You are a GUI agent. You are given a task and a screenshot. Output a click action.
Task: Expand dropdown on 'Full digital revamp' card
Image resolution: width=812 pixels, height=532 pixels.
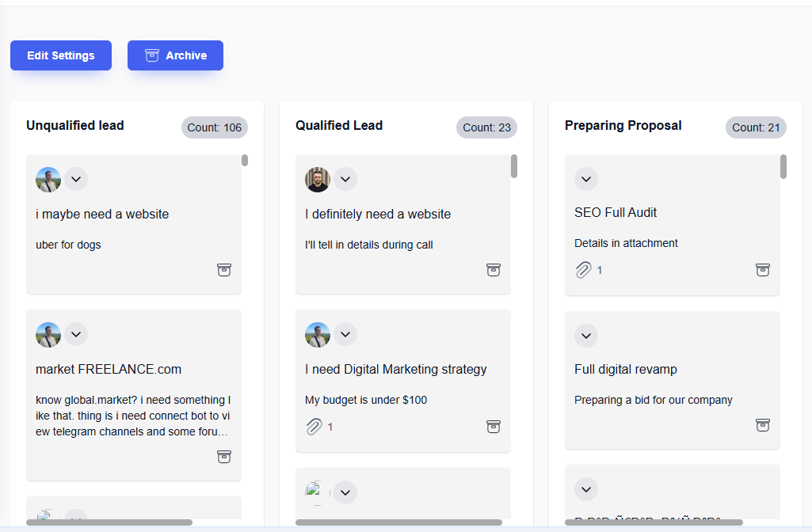click(x=586, y=336)
